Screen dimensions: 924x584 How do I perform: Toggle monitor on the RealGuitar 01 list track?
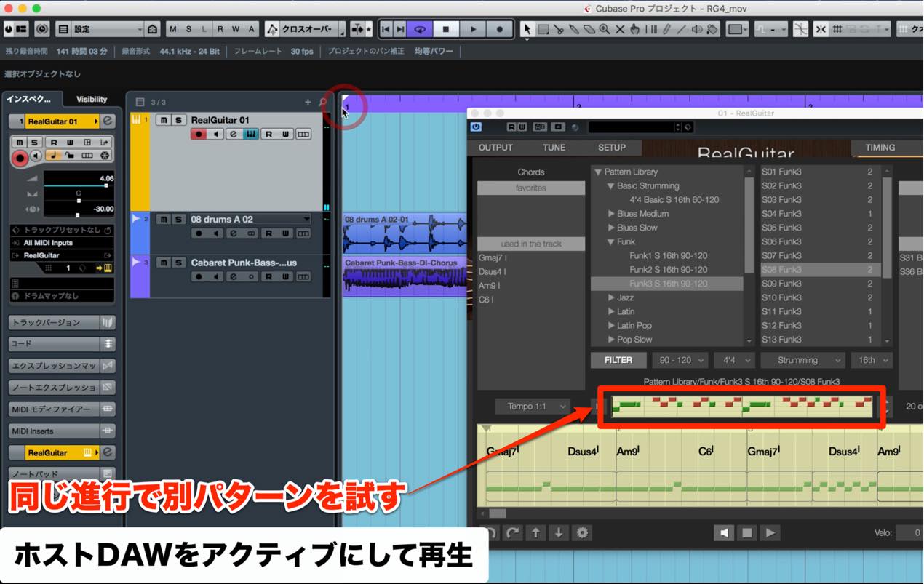point(216,134)
